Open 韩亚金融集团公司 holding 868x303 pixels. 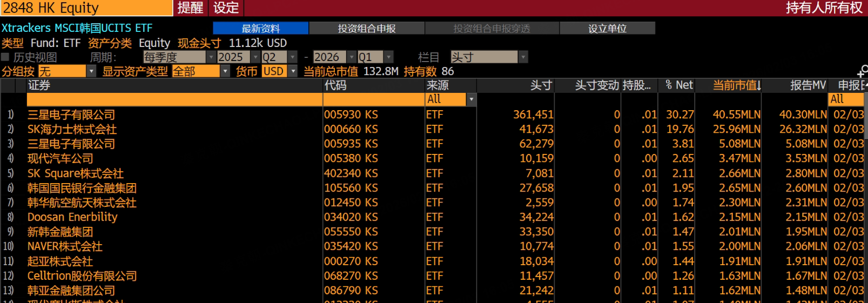click(x=71, y=291)
